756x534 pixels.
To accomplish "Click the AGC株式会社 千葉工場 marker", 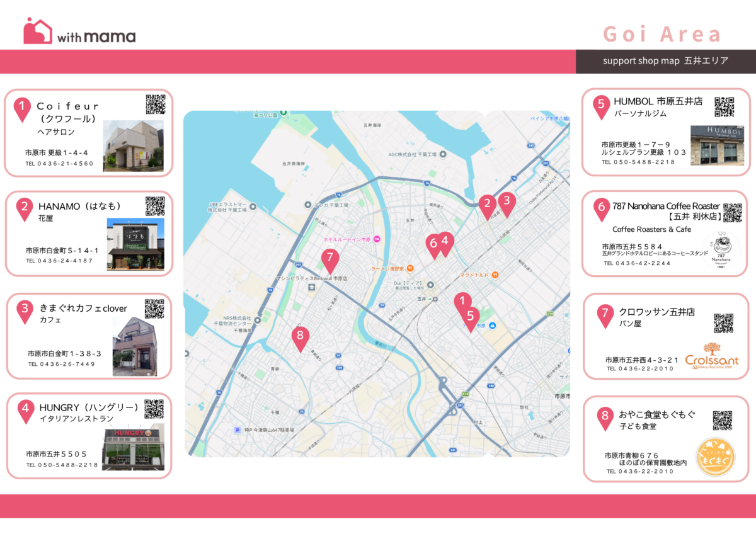I will click(x=442, y=154).
